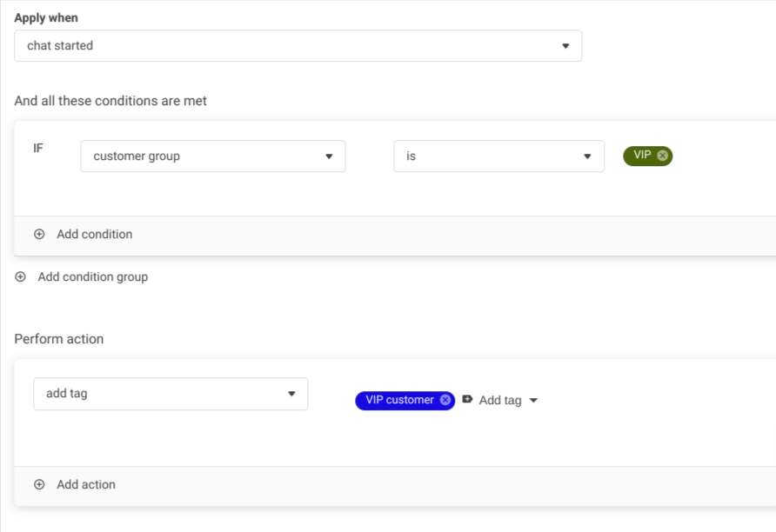Click the arrow on the 'is' dropdown
Image resolution: width=776 pixels, height=532 pixels.
pyautogui.click(x=587, y=156)
